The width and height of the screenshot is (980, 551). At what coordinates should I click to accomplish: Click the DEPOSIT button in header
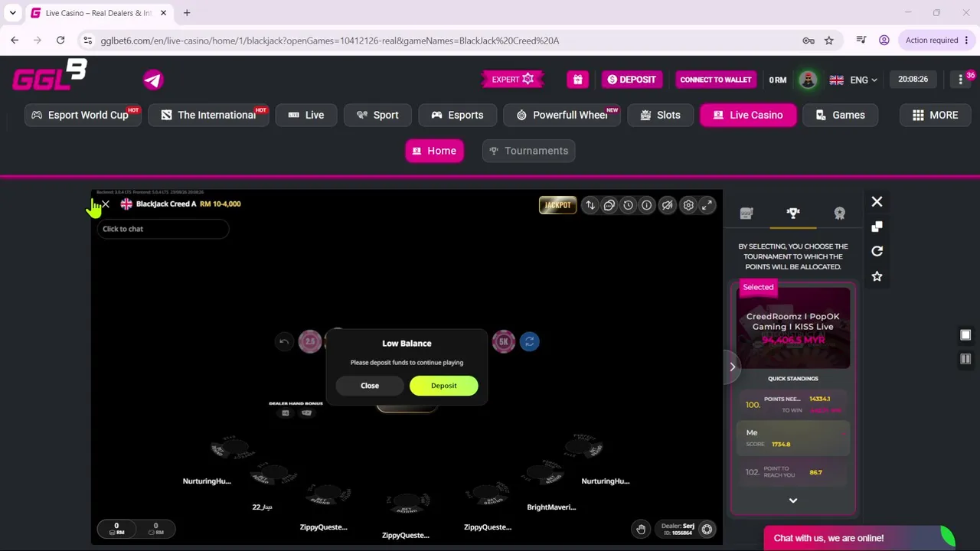coord(632,80)
